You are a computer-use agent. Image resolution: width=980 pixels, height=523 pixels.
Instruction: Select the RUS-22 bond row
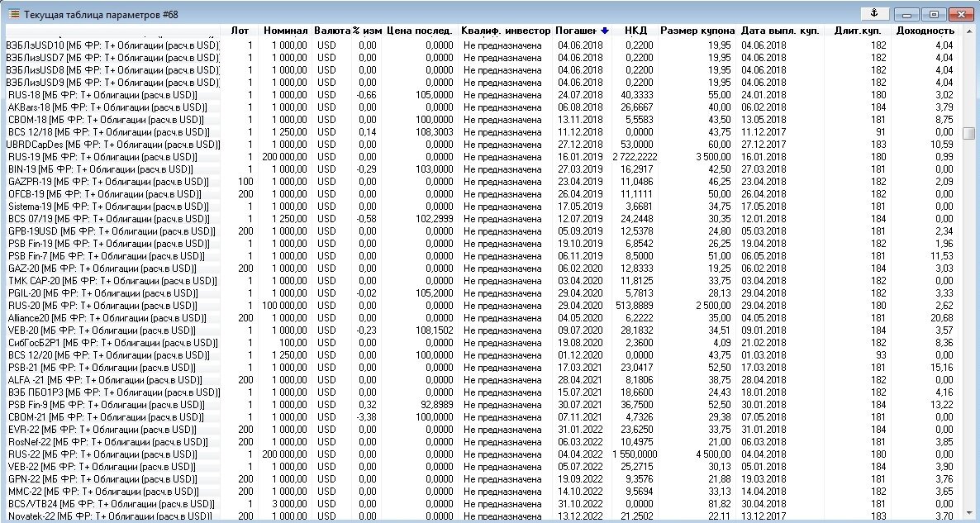(481, 454)
